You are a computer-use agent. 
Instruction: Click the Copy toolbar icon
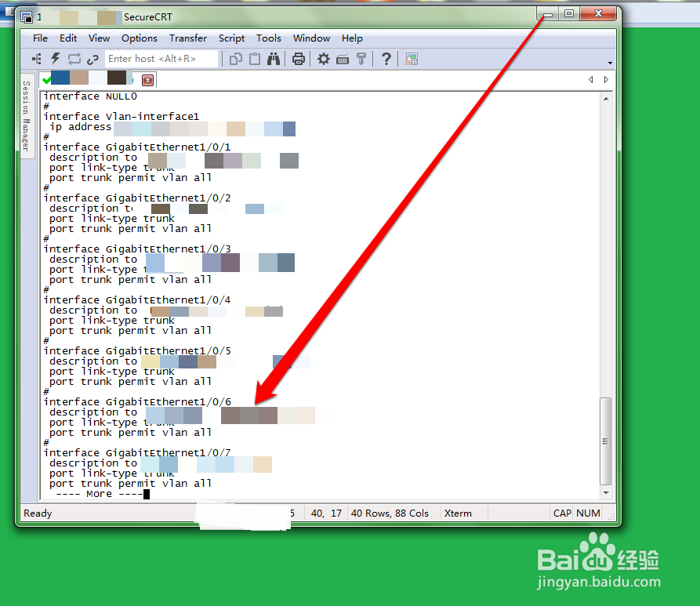point(236,59)
